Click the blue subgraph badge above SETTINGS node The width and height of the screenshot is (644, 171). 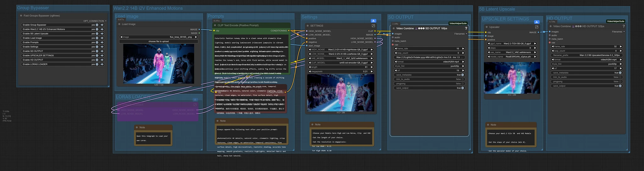point(373,21)
